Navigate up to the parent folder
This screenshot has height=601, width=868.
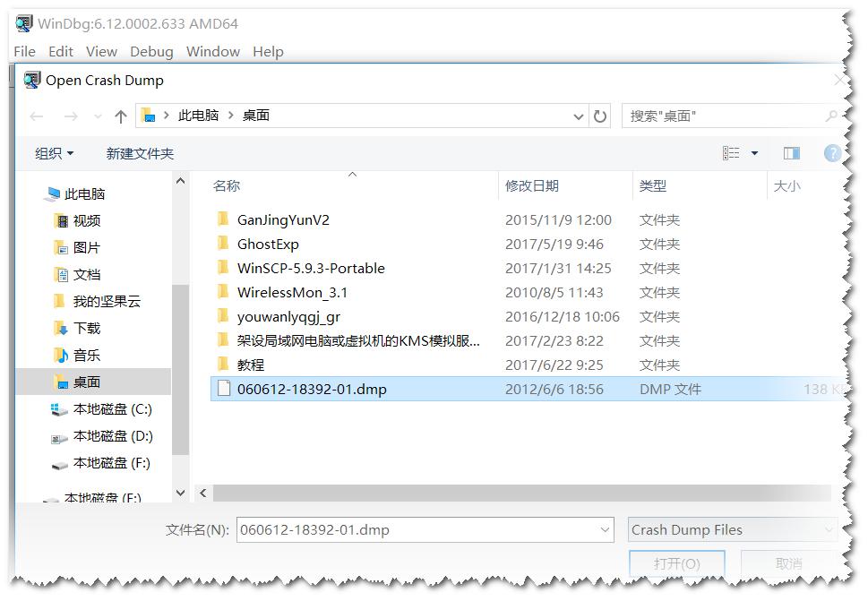pos(121,116)
